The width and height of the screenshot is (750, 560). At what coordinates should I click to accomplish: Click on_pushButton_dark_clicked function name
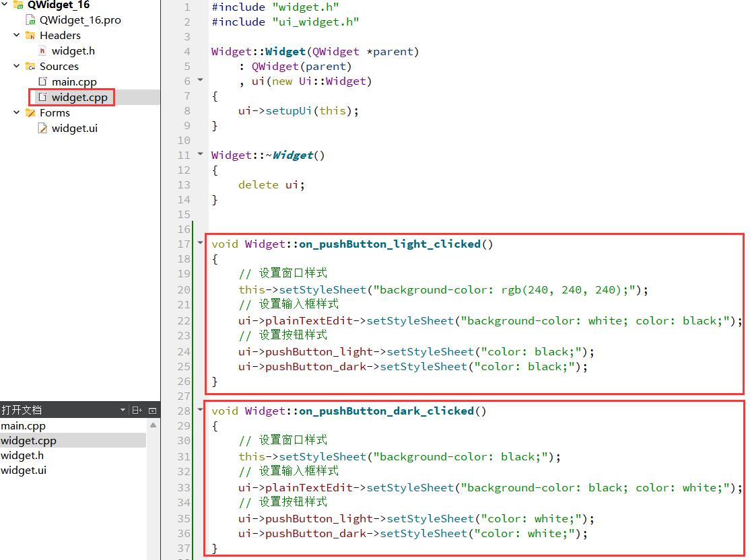pos(386,411)
